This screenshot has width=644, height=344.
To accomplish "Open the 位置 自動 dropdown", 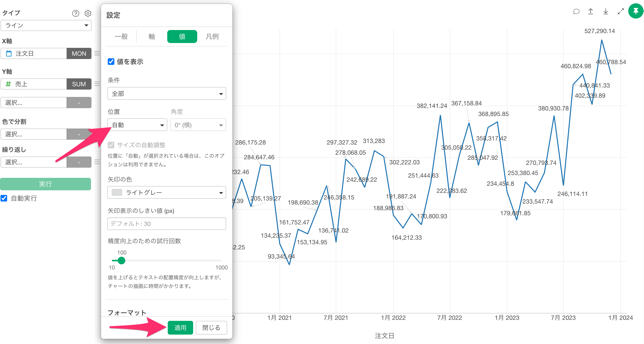I will click(x=137, y=125).
